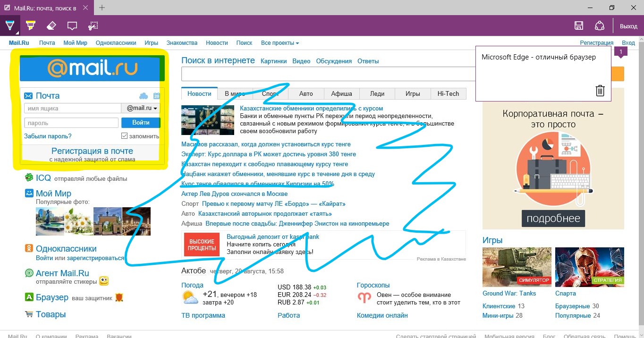
Task: Click the Погода link
Action: [192, 285]
